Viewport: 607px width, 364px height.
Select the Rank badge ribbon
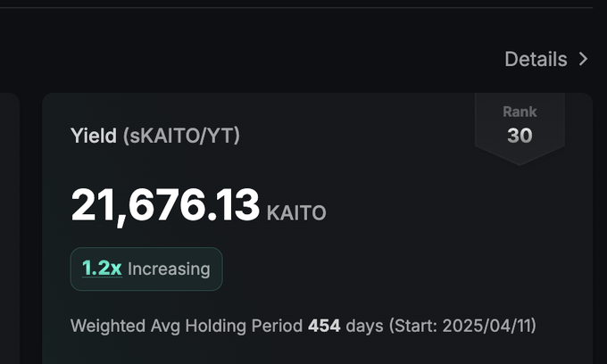tap(520, 128)
